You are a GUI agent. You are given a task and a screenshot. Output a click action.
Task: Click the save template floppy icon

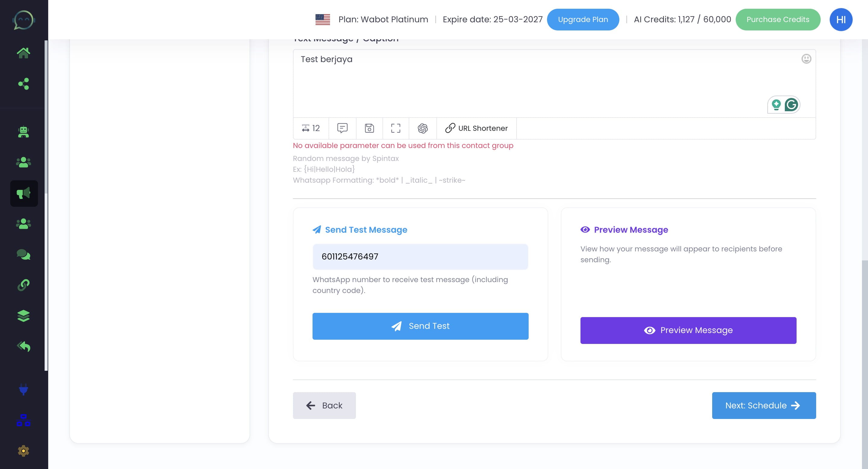(x=369, y=128)
